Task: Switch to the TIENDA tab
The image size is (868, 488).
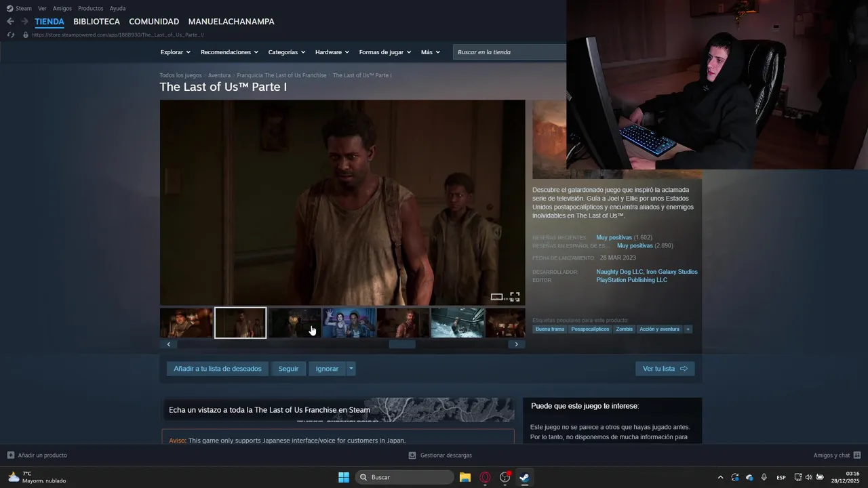Action: point(50,22)
